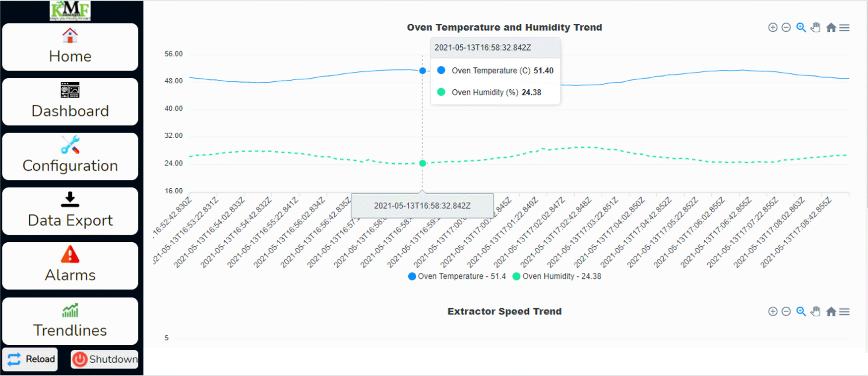Zoom out on Oven Temperature chart
Viewport: 868px width, 376px height.
(786, 28)
